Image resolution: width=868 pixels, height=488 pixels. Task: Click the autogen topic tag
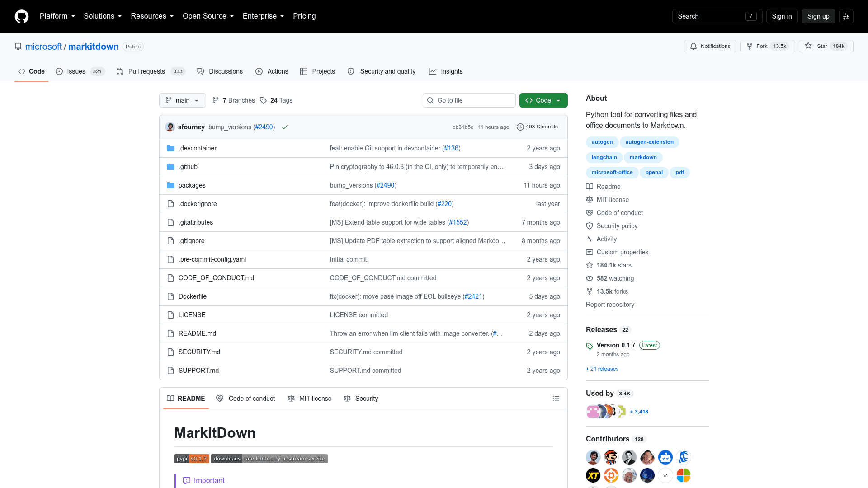click(x=602, y=142)
